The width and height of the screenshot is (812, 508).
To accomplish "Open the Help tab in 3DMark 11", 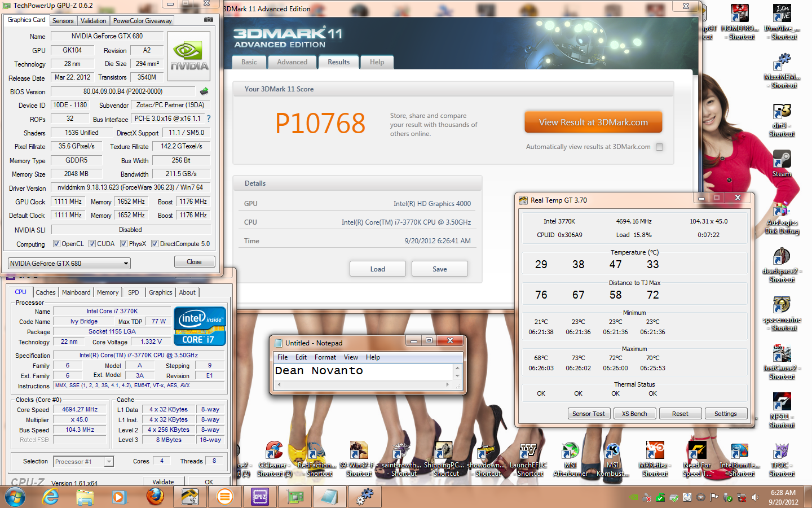I will (x=377, y=62).
